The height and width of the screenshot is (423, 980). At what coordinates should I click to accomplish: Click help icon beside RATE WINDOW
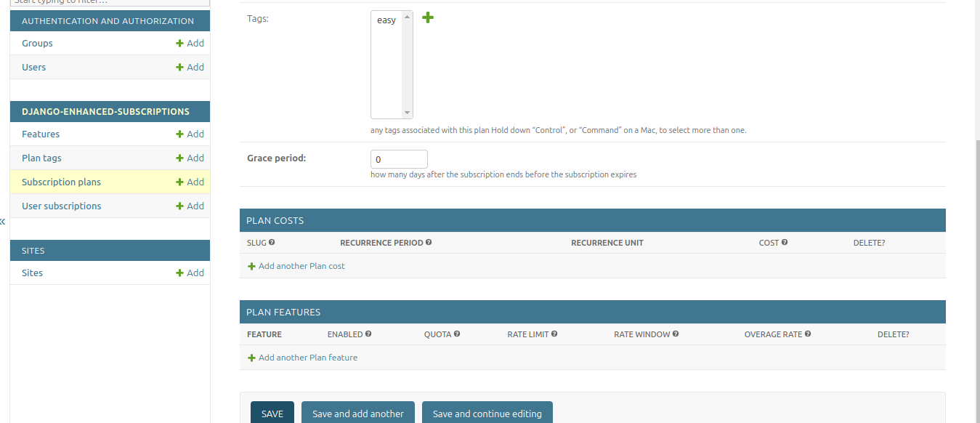676,334
